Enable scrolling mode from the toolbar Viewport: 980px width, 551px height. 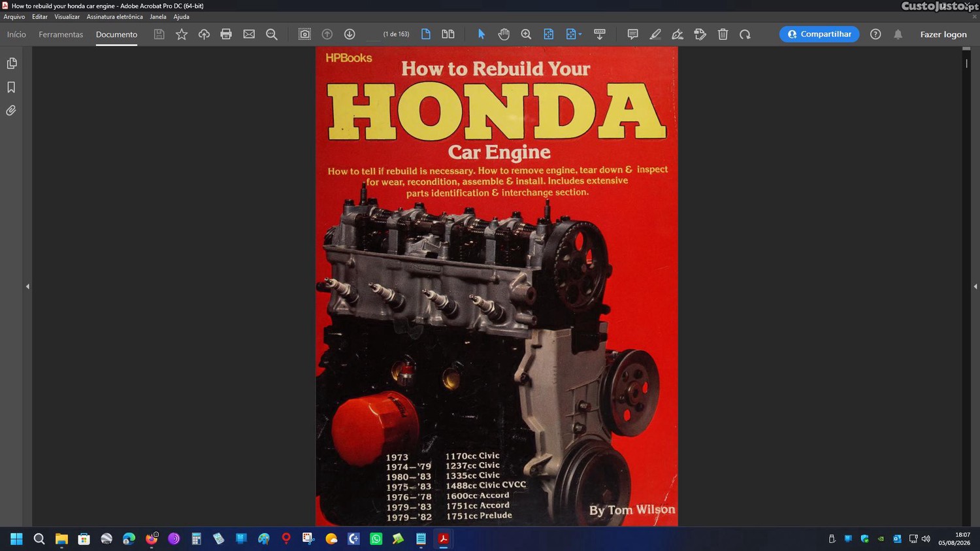(x=600, y=35)
